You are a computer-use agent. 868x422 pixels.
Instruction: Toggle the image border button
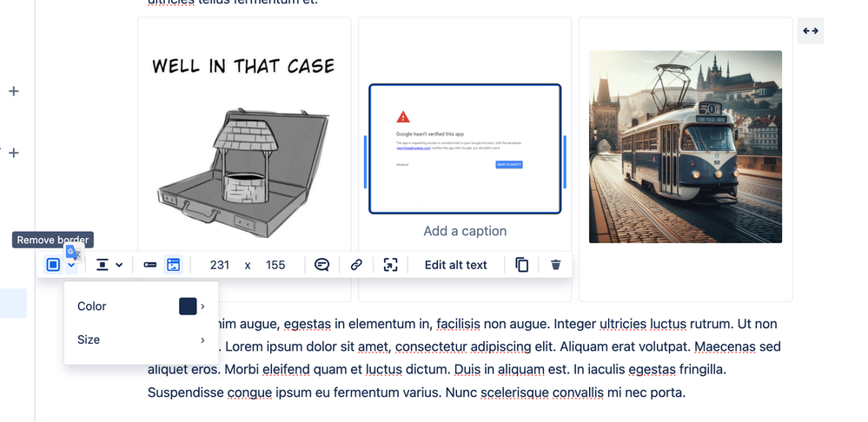coord(53,265)
